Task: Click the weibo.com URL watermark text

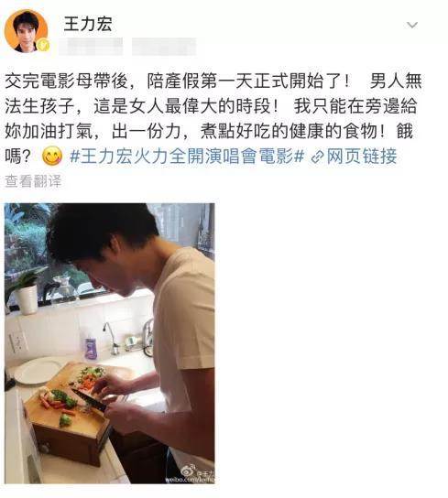Action: click(x=190, y=480)
